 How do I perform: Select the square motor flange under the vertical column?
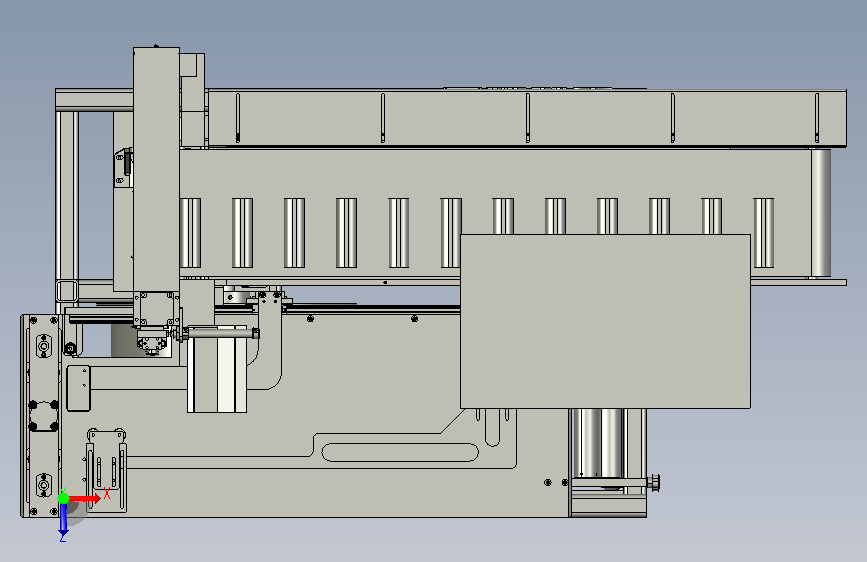[156, 309]
